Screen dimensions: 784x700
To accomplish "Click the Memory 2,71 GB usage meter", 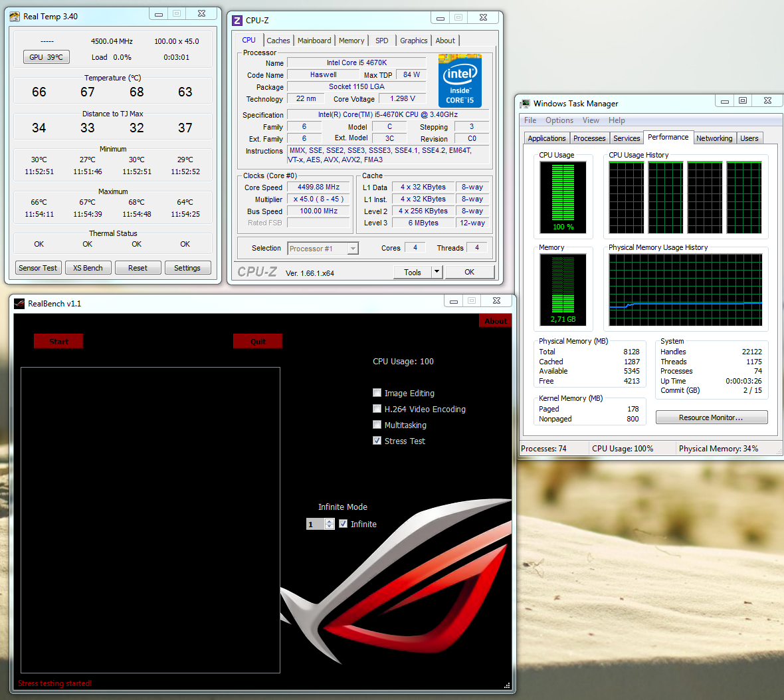I will click(563, 290).
